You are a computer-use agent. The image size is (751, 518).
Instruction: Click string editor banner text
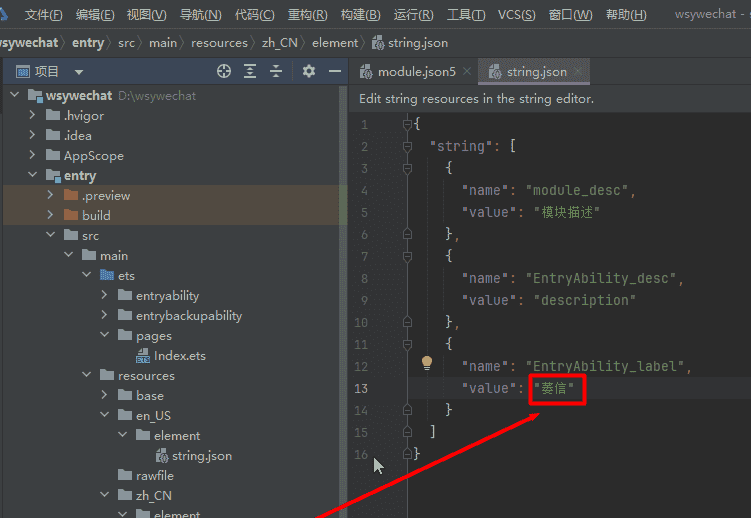[x=477, y=99]
